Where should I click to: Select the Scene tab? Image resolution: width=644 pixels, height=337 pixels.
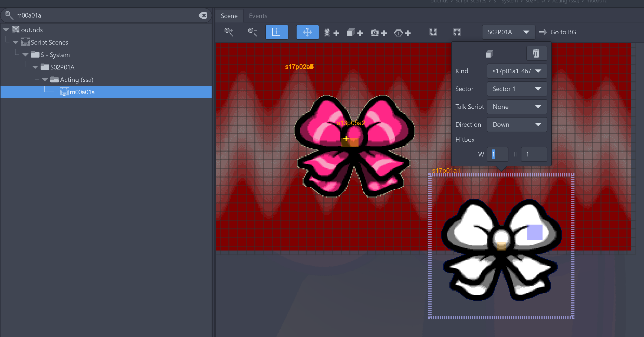pyautogui.click(x=229, y=16)
